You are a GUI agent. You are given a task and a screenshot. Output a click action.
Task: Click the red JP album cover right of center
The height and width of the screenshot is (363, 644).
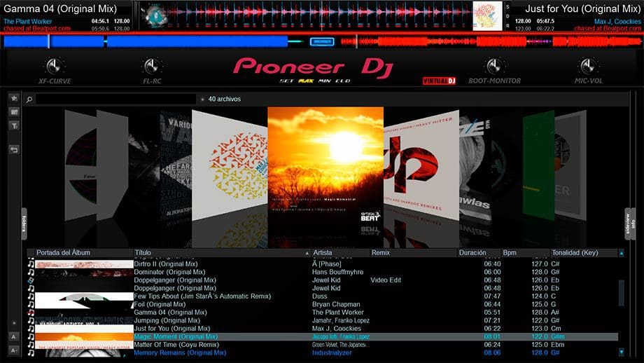(x=421, y=165)
